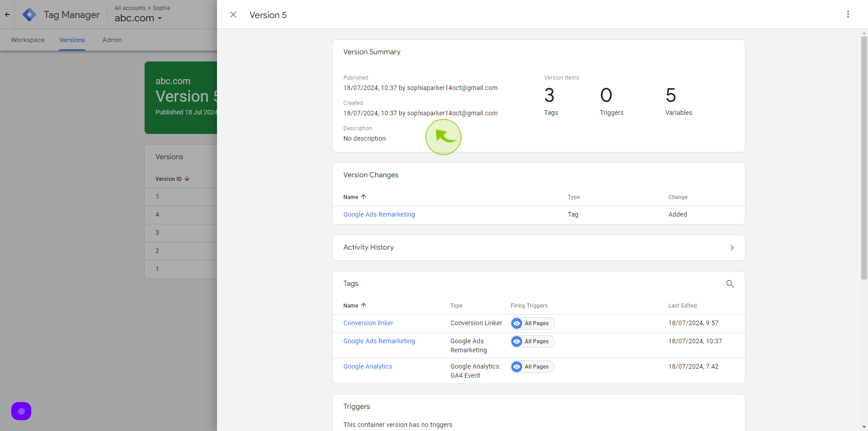Click the Change column header in Version Changes

678,197
